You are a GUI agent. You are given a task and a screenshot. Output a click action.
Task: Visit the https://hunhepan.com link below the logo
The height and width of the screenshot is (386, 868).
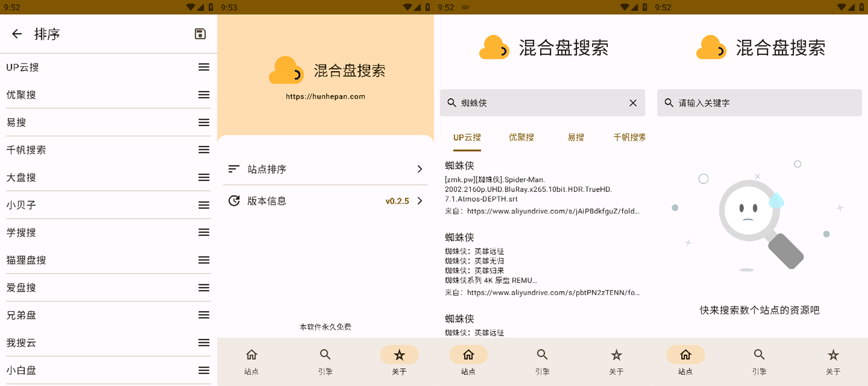(x=325, y=96)
